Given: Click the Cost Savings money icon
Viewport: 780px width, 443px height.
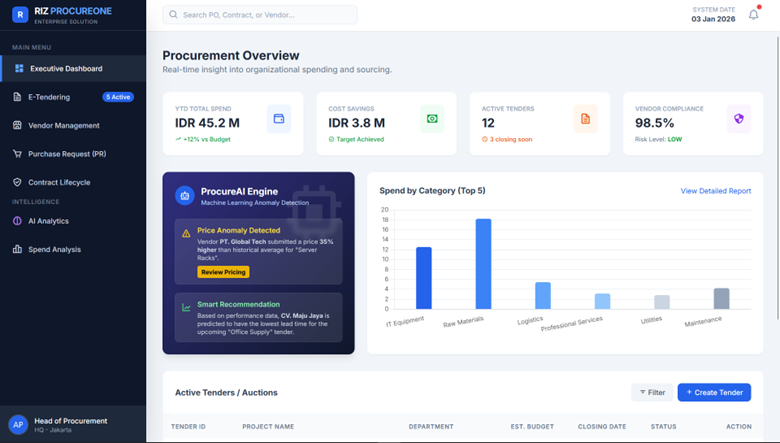Looking at the screenshot, I should click(x=432, y=119).
